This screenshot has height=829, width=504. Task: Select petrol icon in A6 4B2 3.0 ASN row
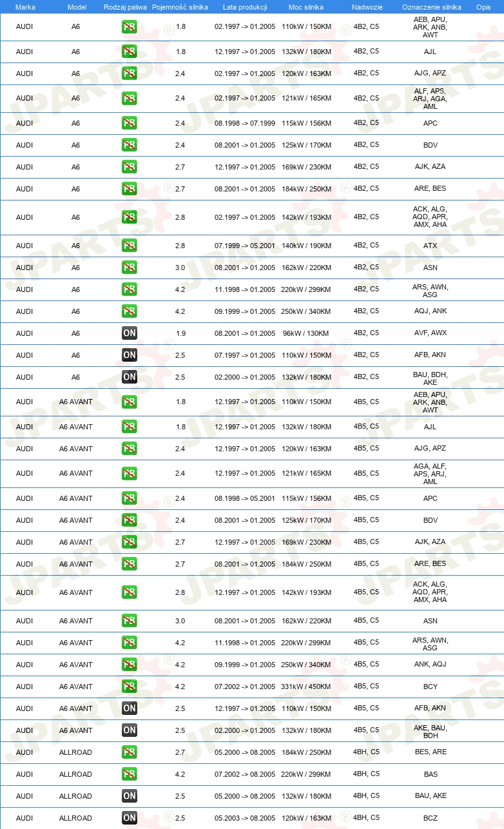point(130,268)
